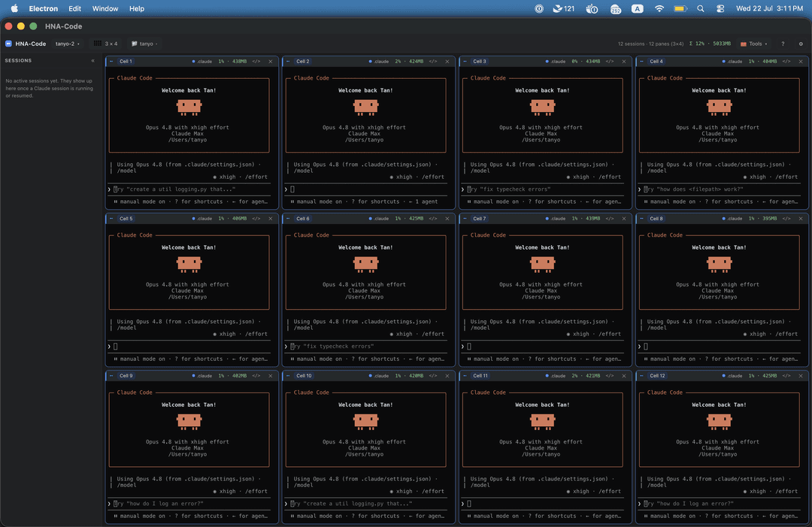
Task: Click the .claude status badge in Cell 8
Action: point(732,219)
